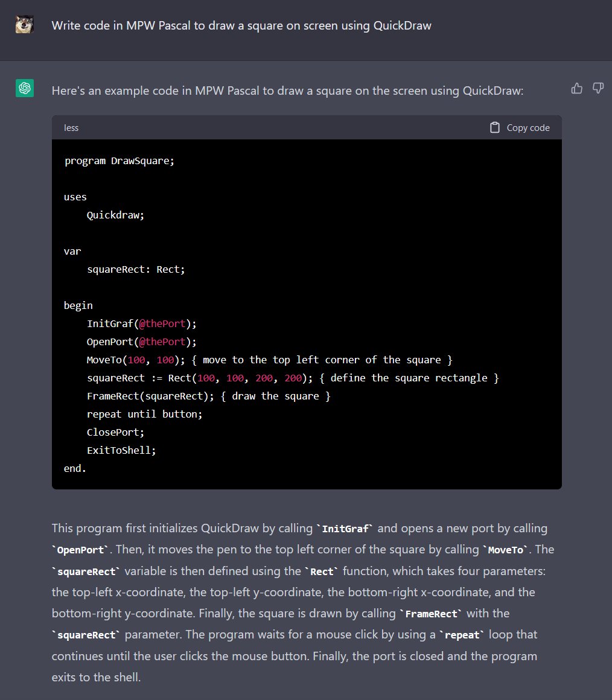Click the inline code 'FrameRect' in the explanation
The image size is (612, 700).
(x=431, y=614)
